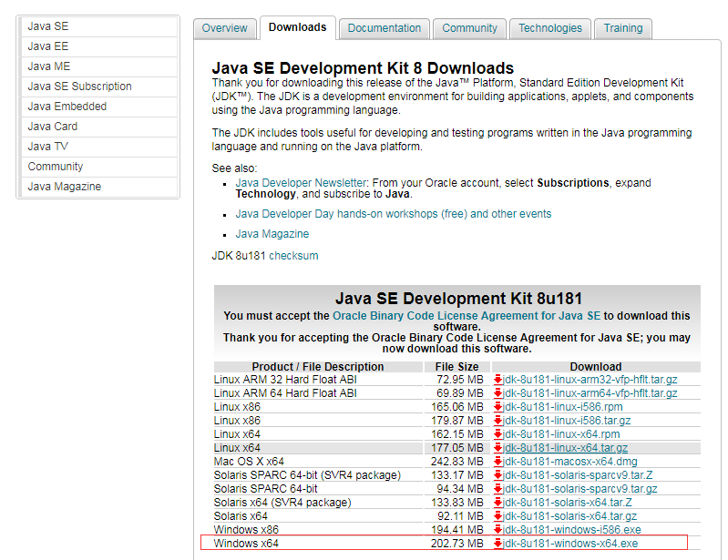Download jdk-8u181-macosx-x64.dmg
This screenshot has width=728, height=560.
click(x=570, y=462)
